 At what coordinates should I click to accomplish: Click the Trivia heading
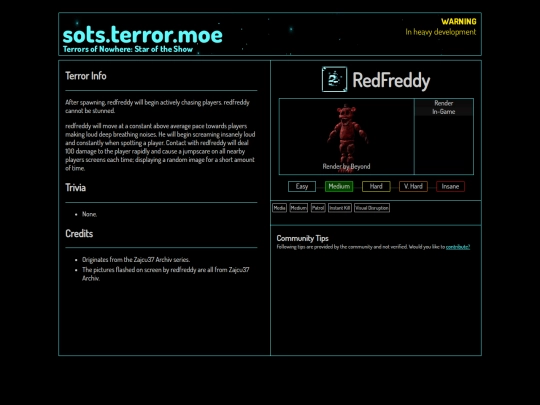click(x=75, y=188)
